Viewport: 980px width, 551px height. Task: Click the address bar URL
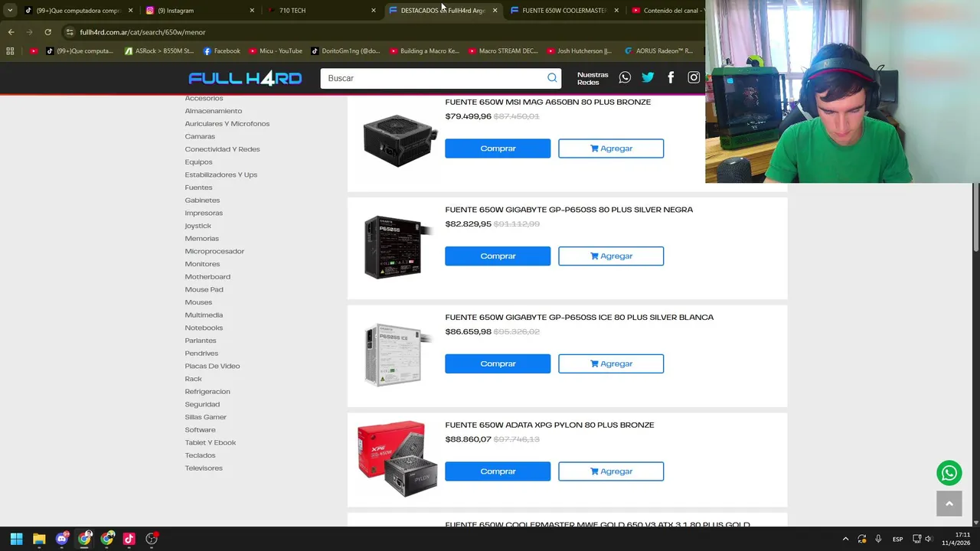tap(142, 32)
